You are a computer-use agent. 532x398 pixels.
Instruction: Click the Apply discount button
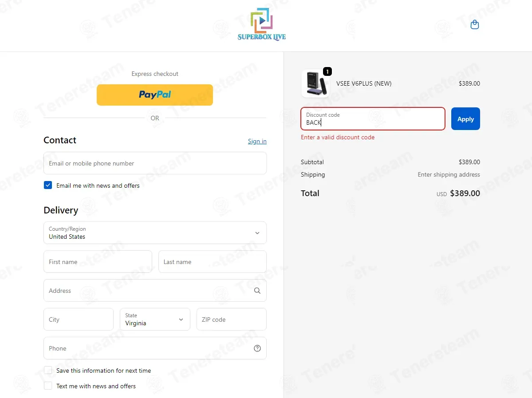(x=465, y=119)
